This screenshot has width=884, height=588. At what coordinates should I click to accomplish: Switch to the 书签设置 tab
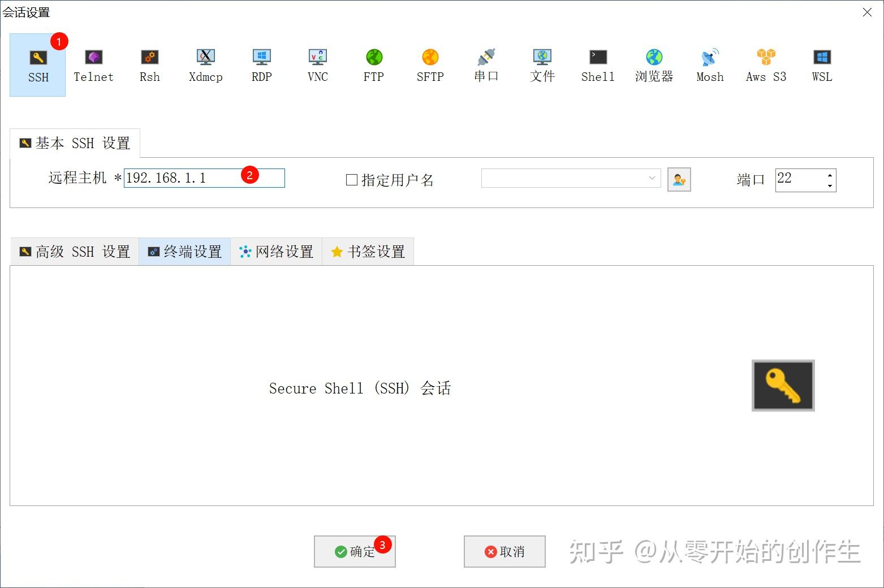click(368, 251)
